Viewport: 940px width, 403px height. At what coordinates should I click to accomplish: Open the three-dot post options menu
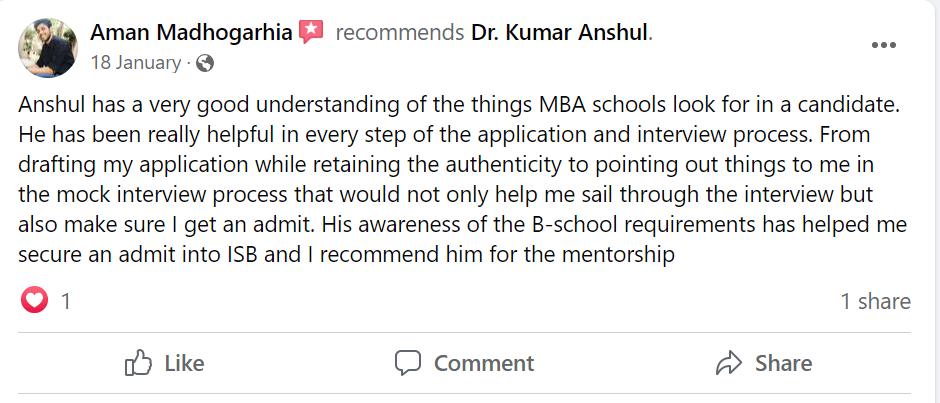(x=885, y=45)
